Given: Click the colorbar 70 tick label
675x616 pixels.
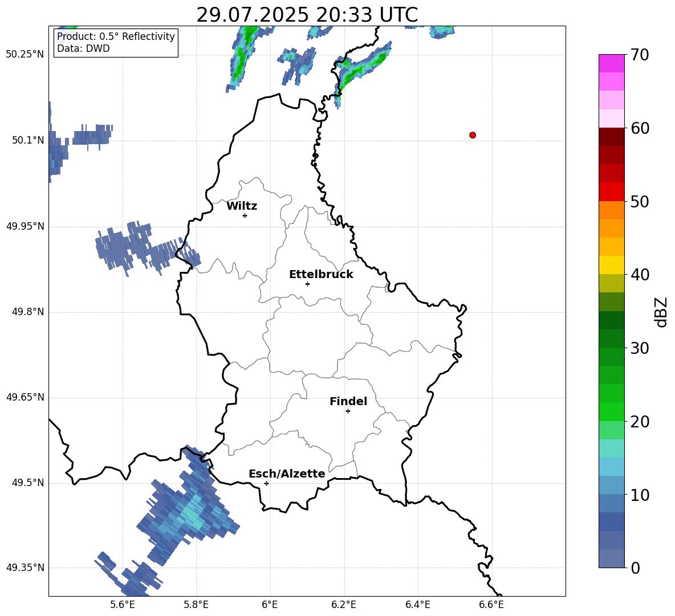Looking at the screenshot, I should [640, 55].
